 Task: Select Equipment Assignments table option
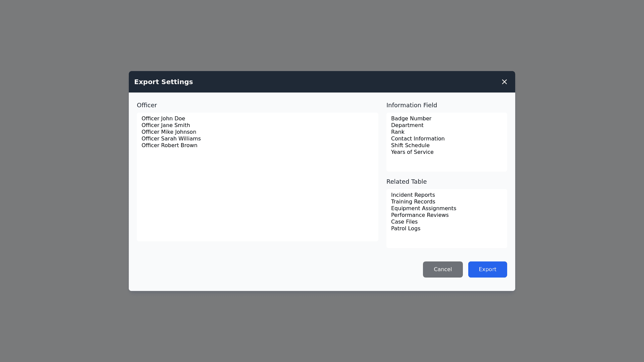pyautogui.click(x=424, y=208)
